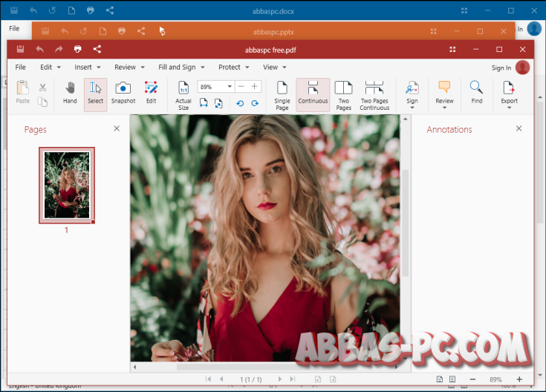Zoom out with the toolbar minus button
Screen dimensions: 546x392
point(241,86)
